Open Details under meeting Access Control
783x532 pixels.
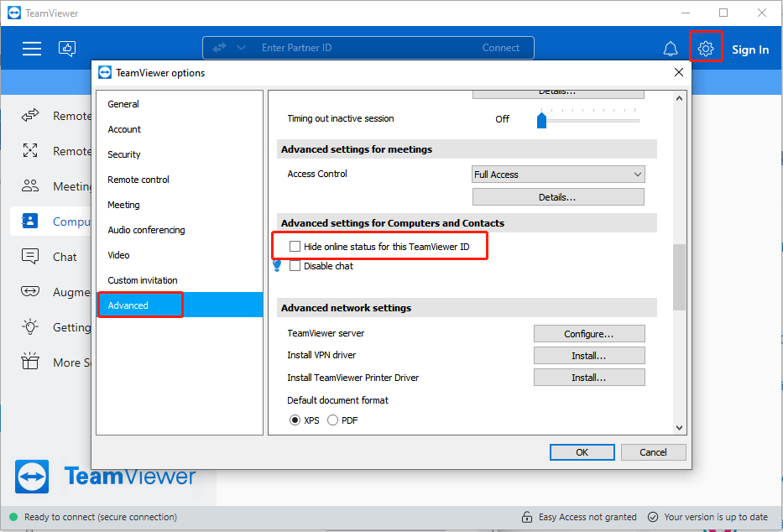coord(558,197)
